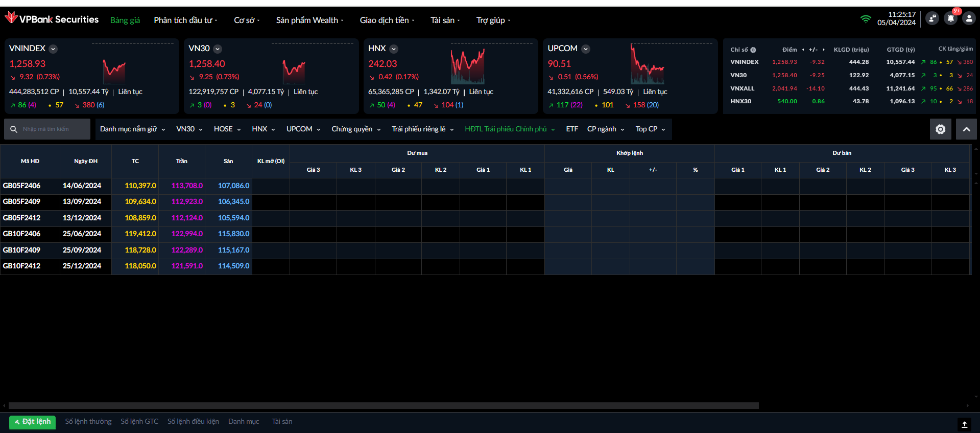Click the Đặt lệnh button
The image size is (980, 433).
coord(32,422)
